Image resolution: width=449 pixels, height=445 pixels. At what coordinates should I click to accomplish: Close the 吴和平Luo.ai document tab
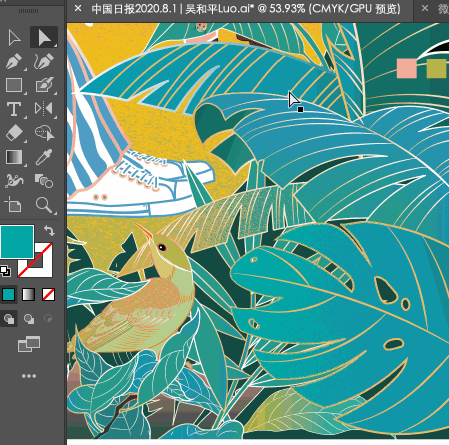click(x=78, y=8)
